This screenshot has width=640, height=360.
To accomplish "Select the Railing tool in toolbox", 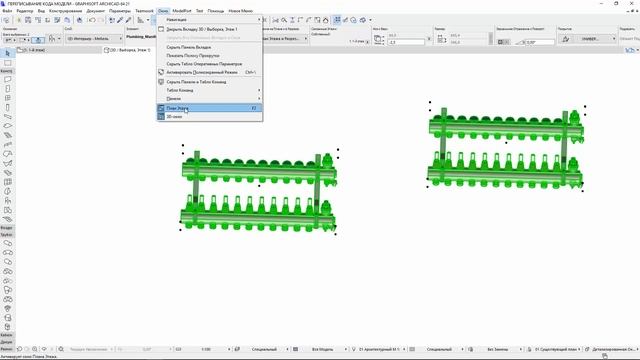I will (7, 144).
